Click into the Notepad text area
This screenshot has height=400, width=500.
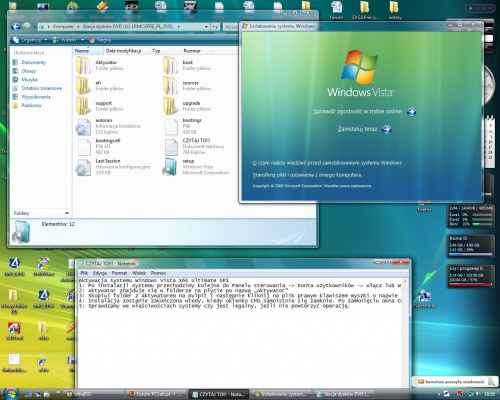click(x=241, y=333)
